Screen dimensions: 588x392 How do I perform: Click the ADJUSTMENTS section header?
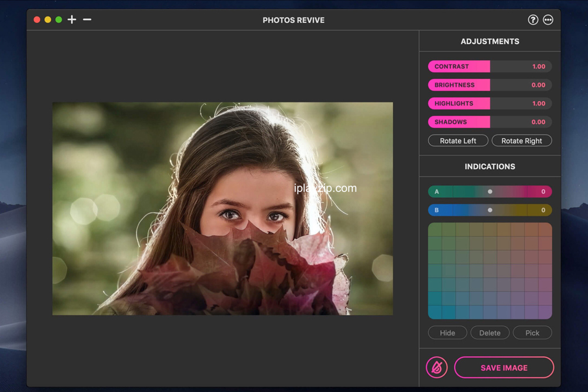pos(490,41)
